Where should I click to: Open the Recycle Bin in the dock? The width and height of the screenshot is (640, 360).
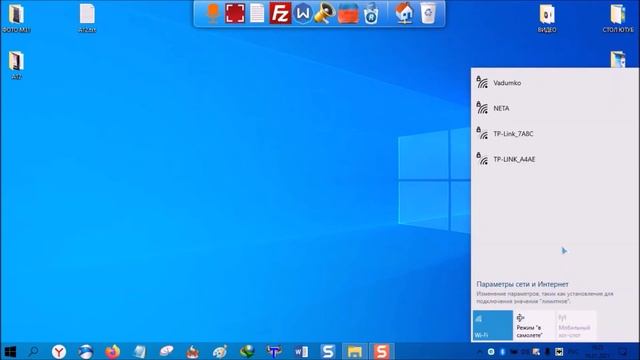tap(428, 13)
